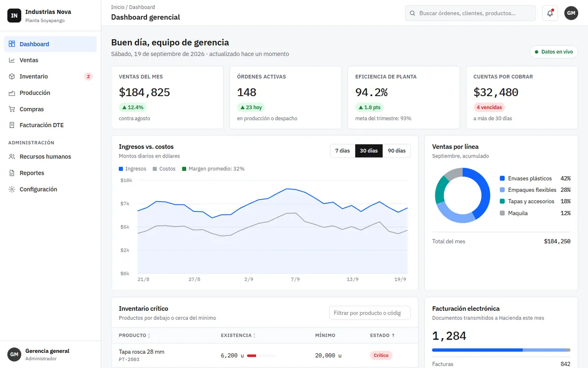Click the Maquila gray swatch
The width and height of the screenshot is (588, 368).
point(502,213)
